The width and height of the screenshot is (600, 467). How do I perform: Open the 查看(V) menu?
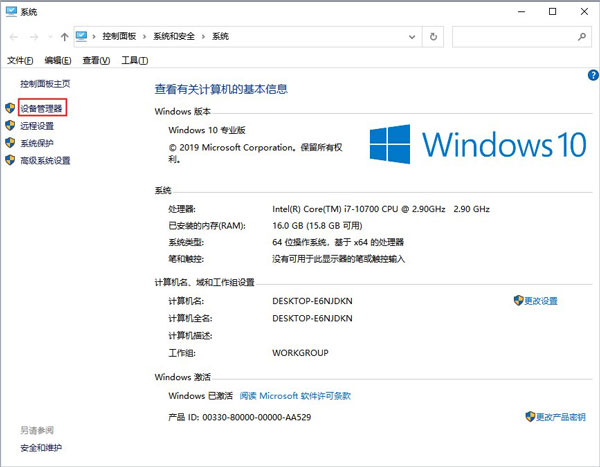point(96,60)
